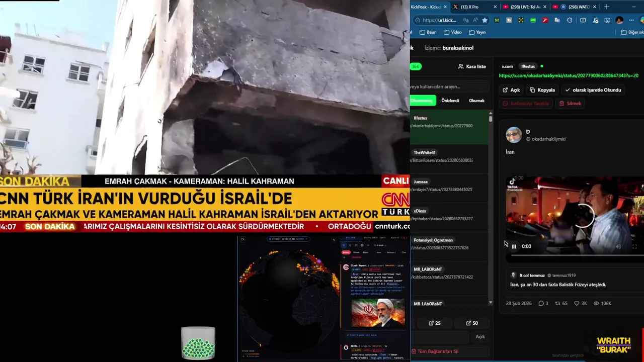644x362 pixels.
Task: Close the X Pro tab
Action: [495, 7]
